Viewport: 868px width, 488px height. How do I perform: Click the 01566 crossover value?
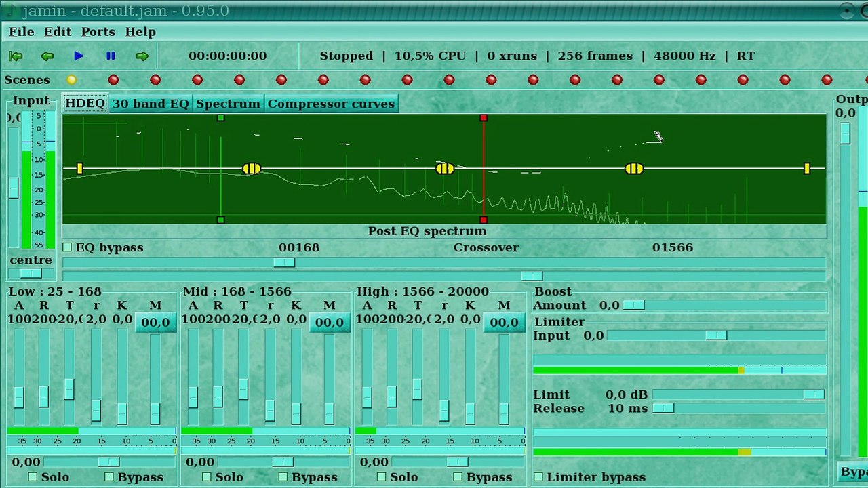coord(673,247)
